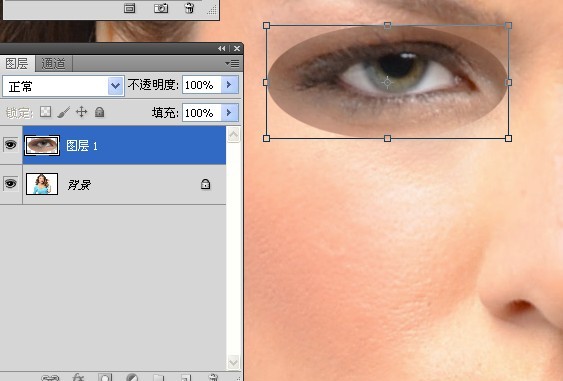Click the History panel trash icon
Viewport: 563px width, 381px height.
189,8
